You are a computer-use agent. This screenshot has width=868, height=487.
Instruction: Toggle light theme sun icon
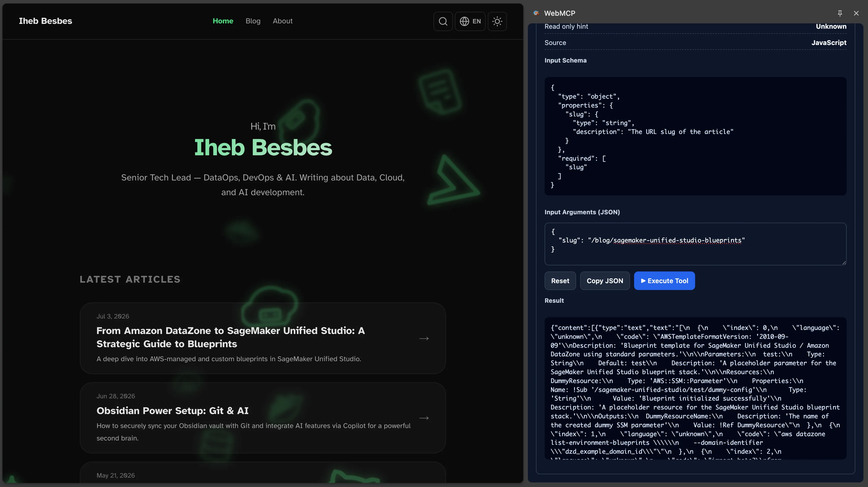(497, 21)
